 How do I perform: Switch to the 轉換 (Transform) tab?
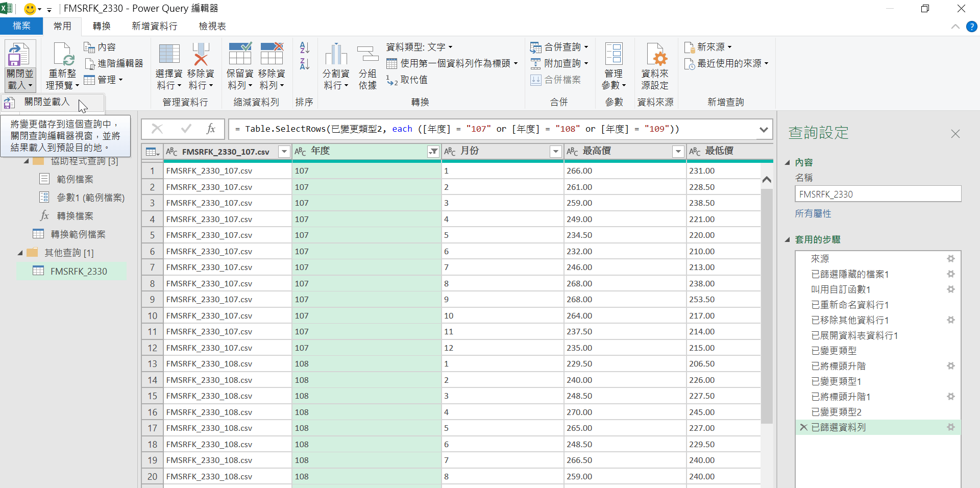(102, 26)
